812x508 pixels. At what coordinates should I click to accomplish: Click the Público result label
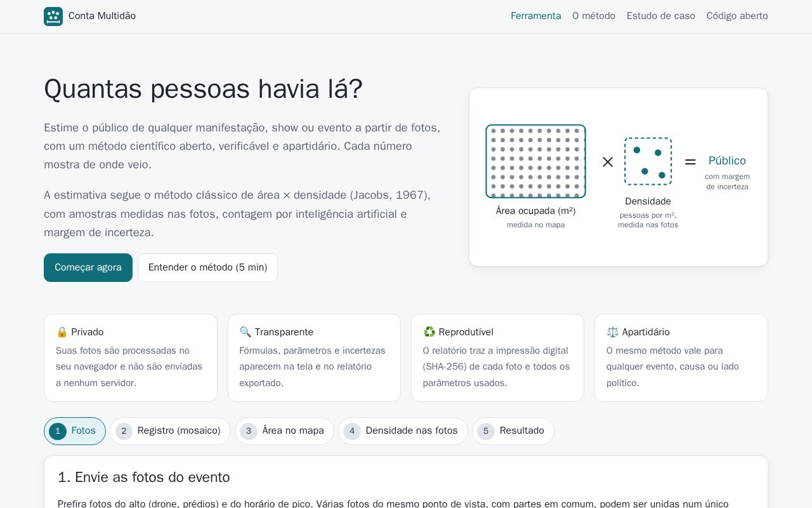727,161
